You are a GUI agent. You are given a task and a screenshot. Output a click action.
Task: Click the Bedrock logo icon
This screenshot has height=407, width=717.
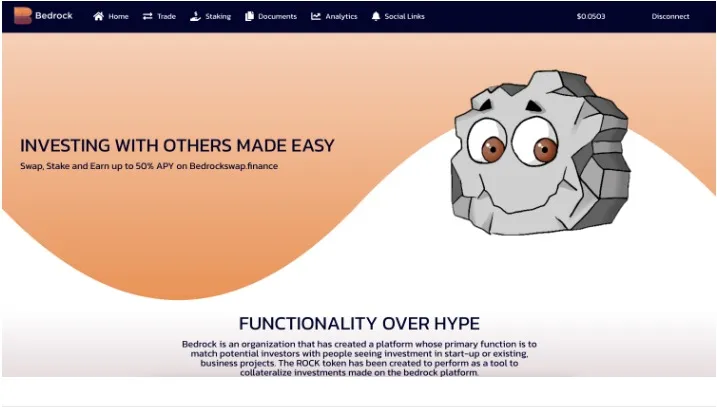(x=22, y=16)
